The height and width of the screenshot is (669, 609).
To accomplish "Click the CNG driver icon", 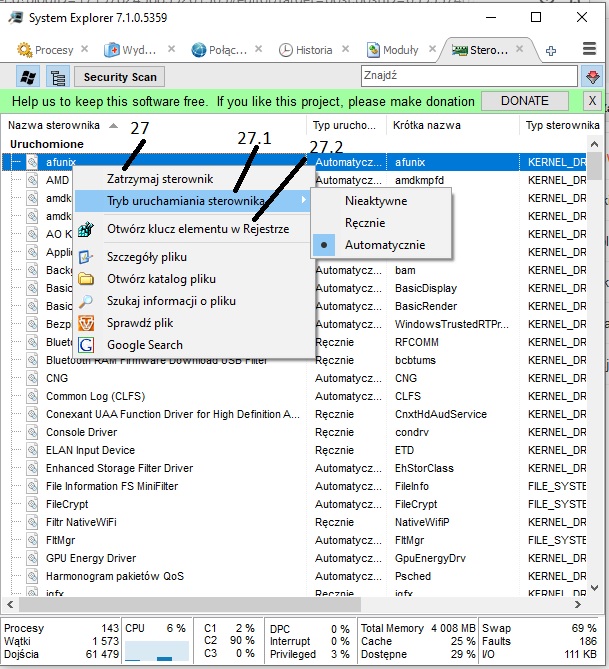I will pos(32,378).
